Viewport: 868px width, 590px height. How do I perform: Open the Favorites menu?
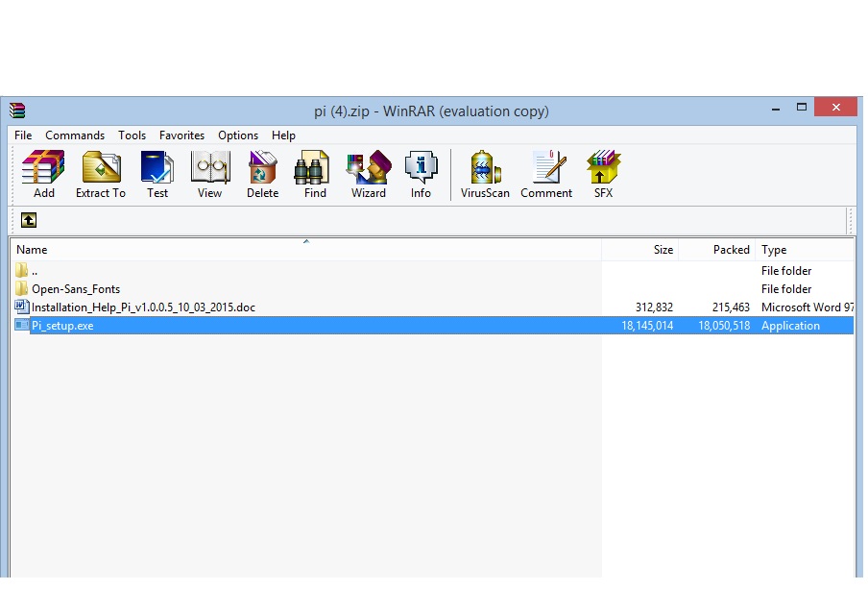(181, 135)
